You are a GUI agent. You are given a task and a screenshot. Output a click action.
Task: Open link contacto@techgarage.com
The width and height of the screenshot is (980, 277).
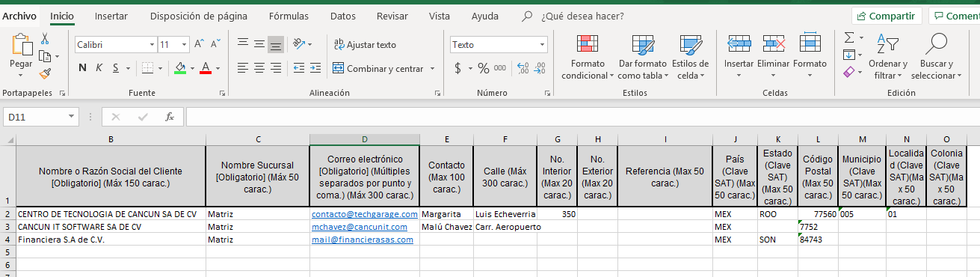point(365,214)
